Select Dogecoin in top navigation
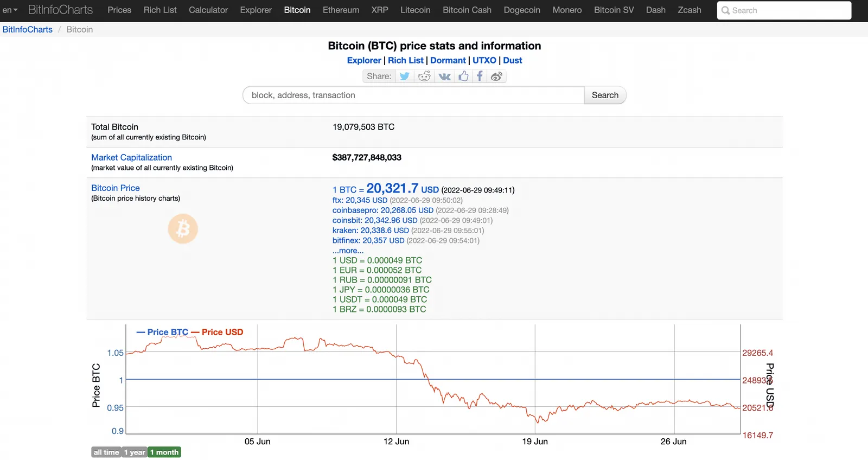This screenshot has width=868, height=460. tap(522, 10)
